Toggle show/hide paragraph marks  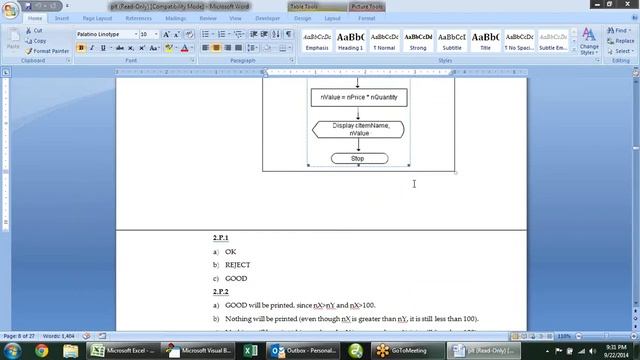[x=289, y=34]
